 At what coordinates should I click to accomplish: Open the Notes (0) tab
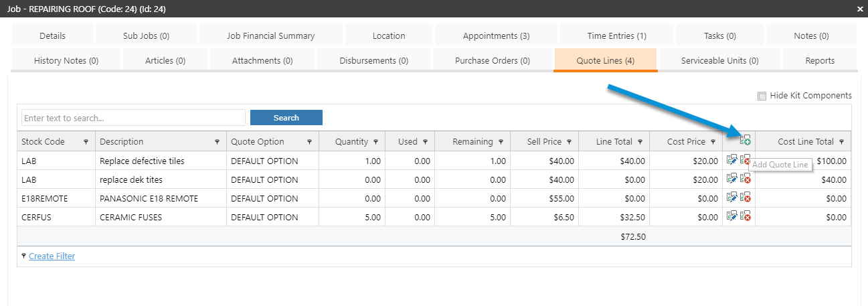tap(811, 35)
